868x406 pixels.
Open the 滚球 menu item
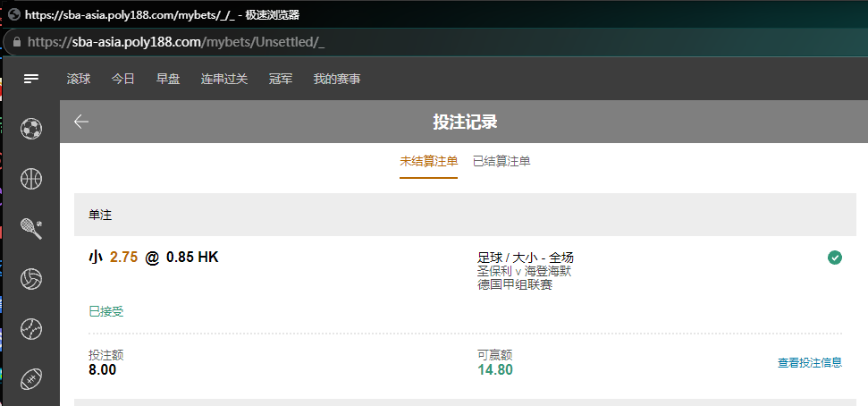pos(79,79)
